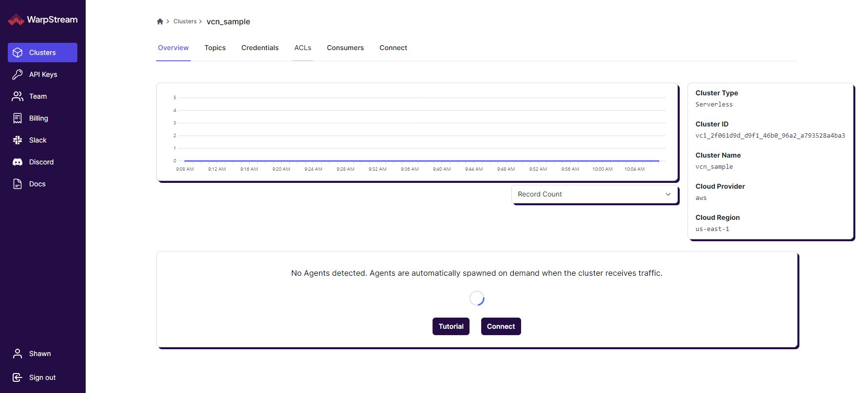Viewport: 868px width, 393px height.
Task: Select the Billing label in the sidebar
Action: 38,118
